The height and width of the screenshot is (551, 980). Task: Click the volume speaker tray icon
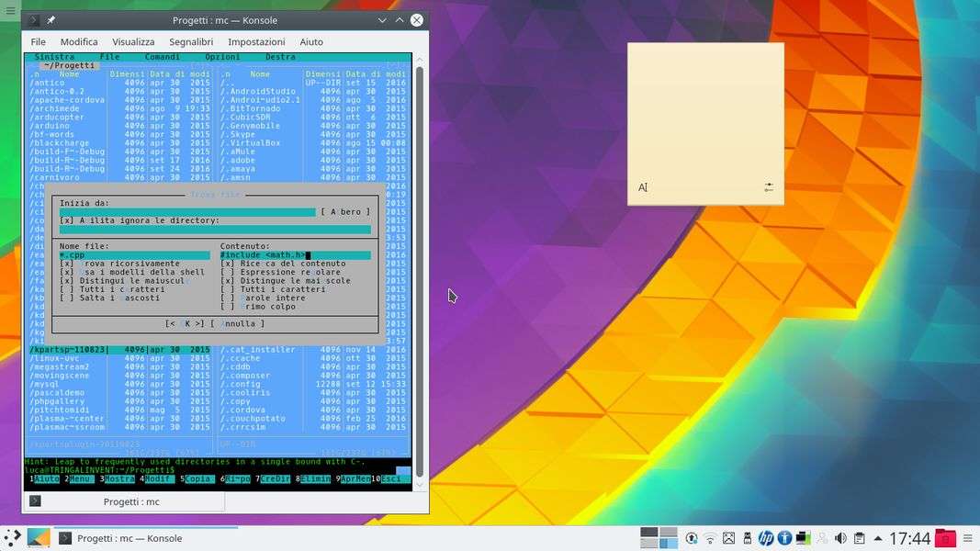(839, 538)
